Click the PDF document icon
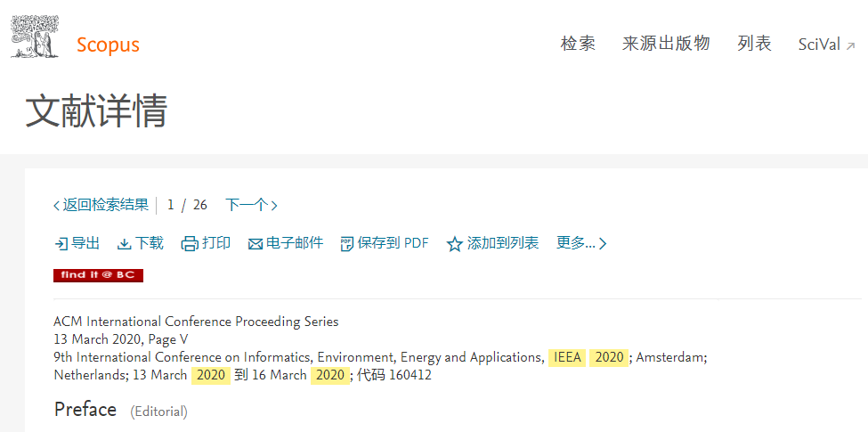868x432 pixels. pos(346,244)
